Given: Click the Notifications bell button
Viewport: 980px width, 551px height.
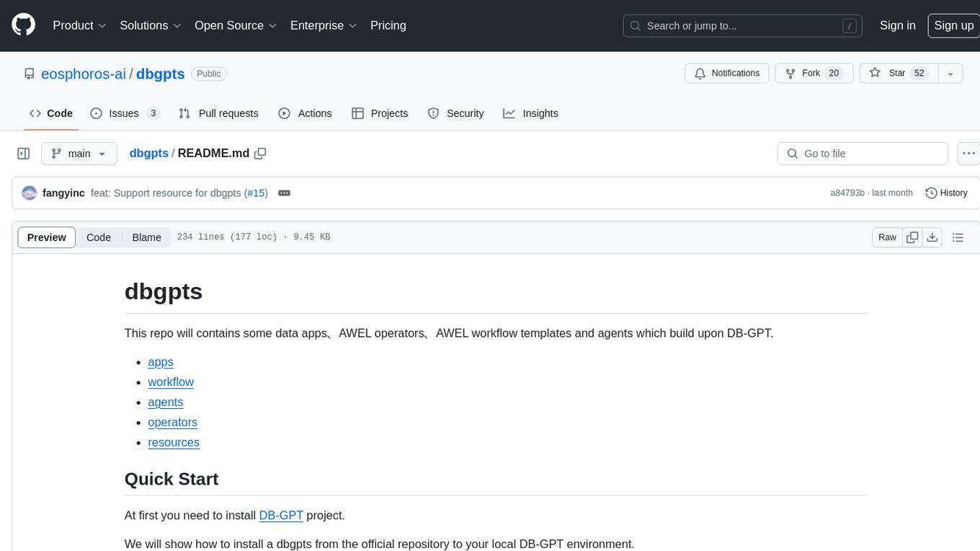Looking at the screenshot, I should [727, 74].
